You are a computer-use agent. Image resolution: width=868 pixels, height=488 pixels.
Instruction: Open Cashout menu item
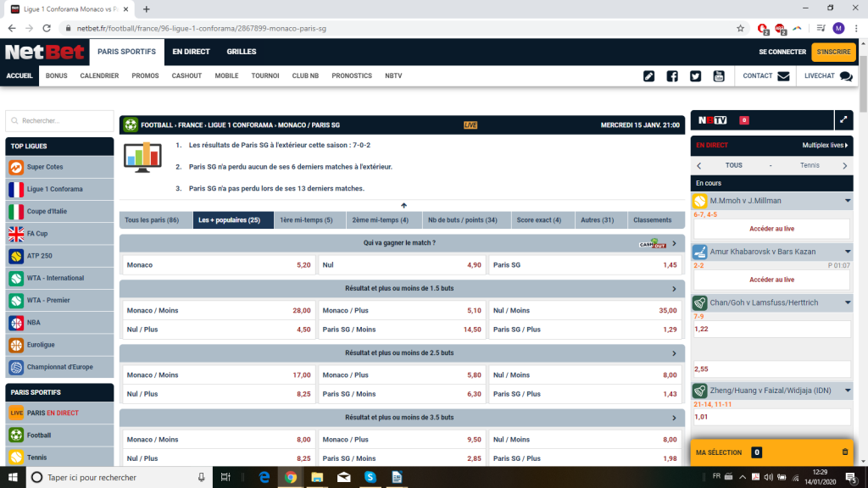click(186, 75)
